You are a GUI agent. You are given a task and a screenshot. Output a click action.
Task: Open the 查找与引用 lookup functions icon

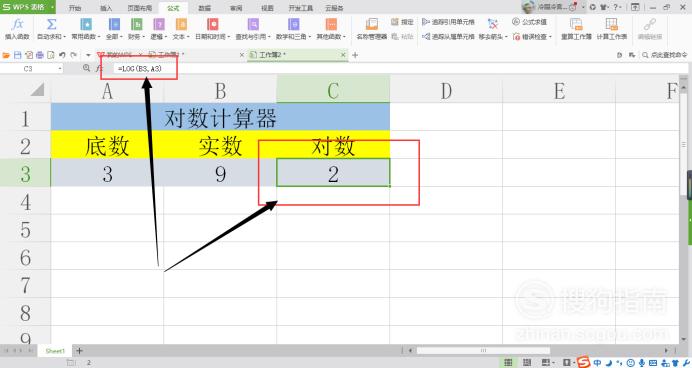click(x=253, y=25)
